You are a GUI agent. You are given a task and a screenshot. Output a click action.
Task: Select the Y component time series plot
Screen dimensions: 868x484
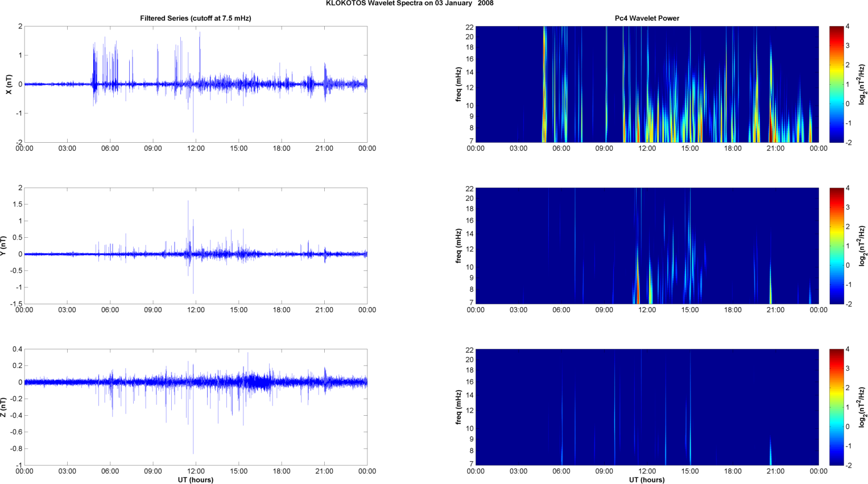[195, 246]
